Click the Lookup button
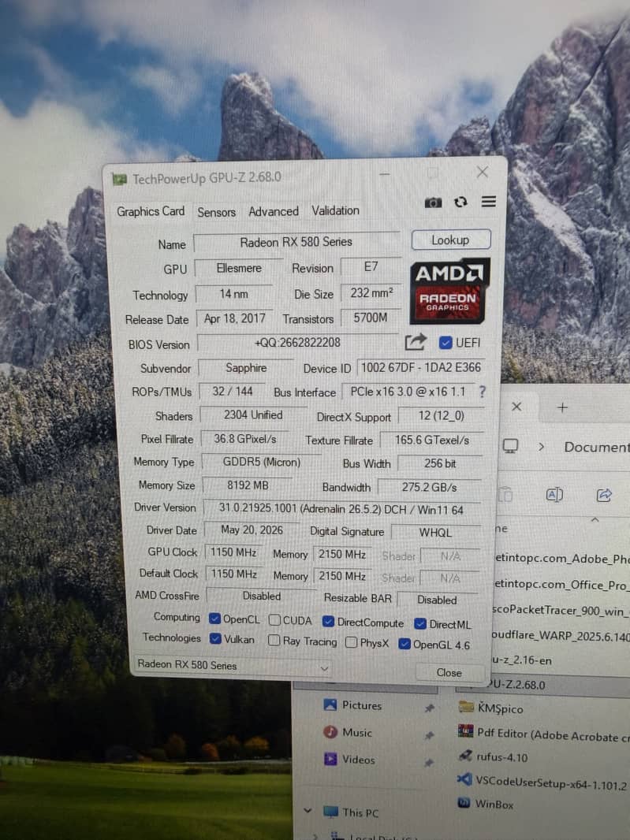Image resolution: width=630 pixels, height=840 pixels. [x=451, y=240]
